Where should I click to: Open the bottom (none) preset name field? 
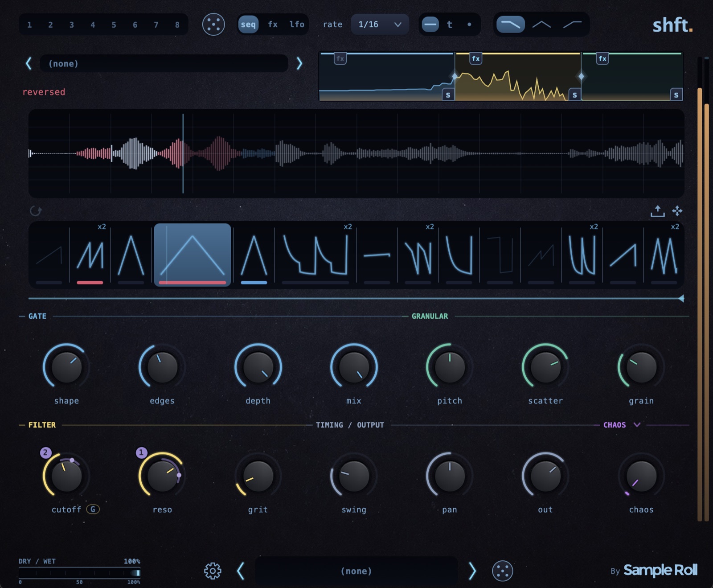coord(356,571)
